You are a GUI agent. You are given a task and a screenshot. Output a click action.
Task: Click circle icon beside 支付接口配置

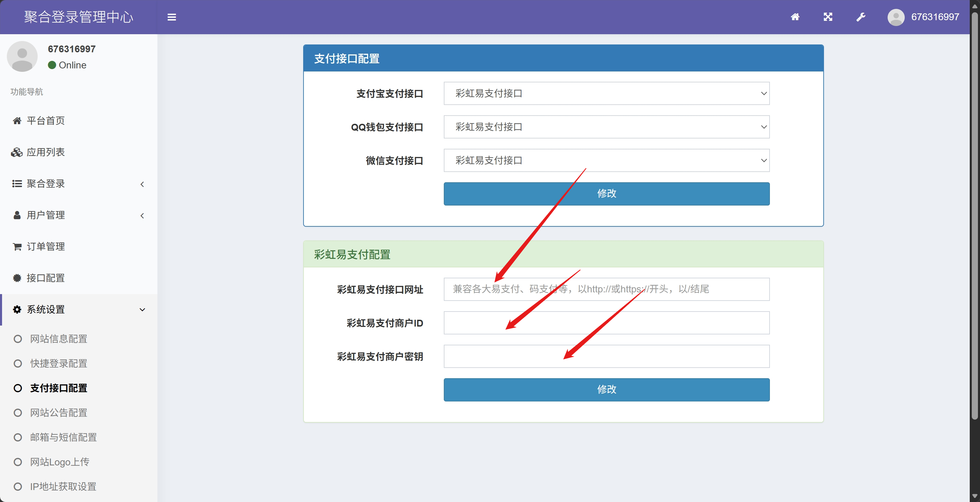coord(18,388)
